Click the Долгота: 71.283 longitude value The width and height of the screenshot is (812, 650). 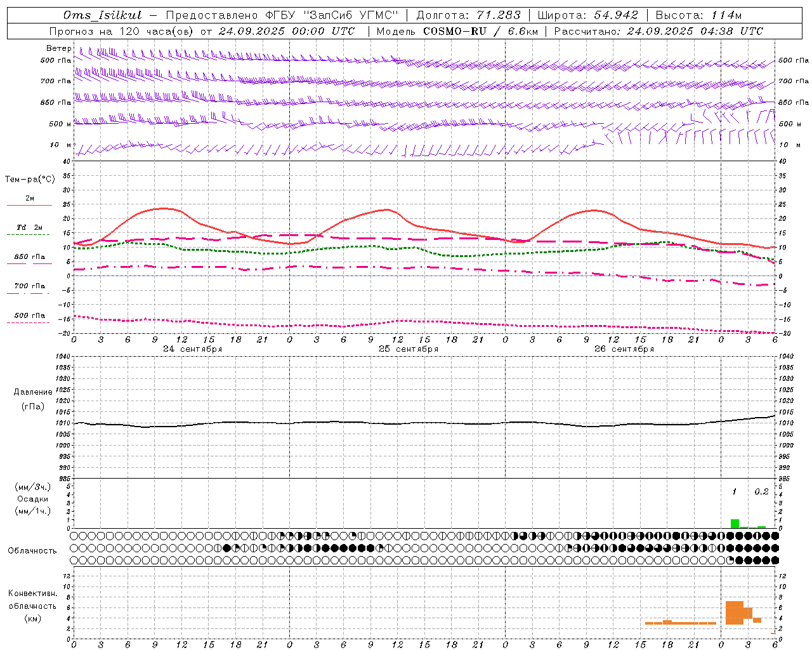coord(468,15)
